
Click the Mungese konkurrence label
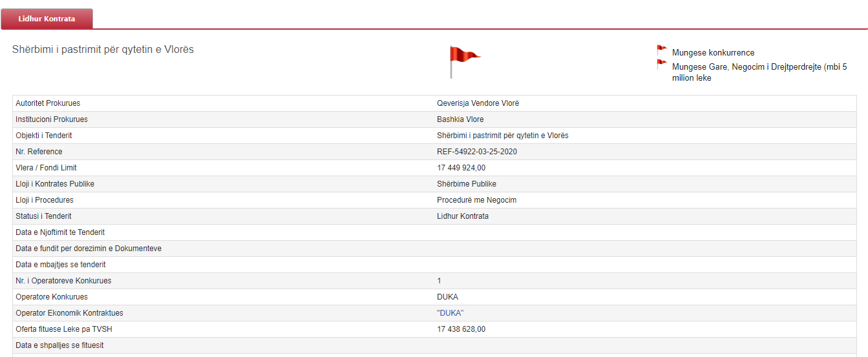pos(713,53)
